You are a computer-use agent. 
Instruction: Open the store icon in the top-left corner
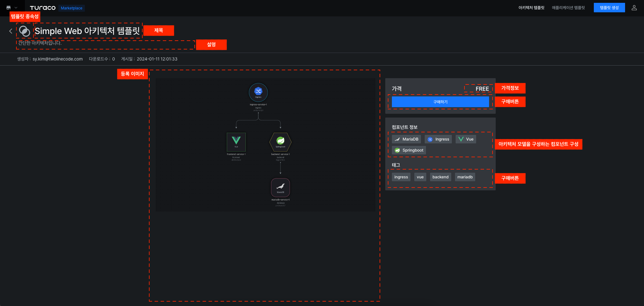click(x=9, y=8)
